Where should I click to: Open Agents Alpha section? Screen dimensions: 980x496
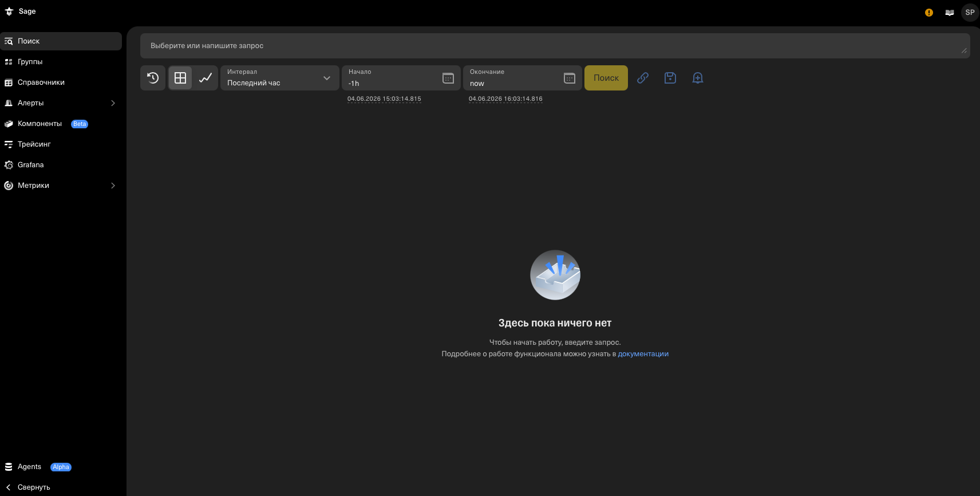(x=61, y=467)
